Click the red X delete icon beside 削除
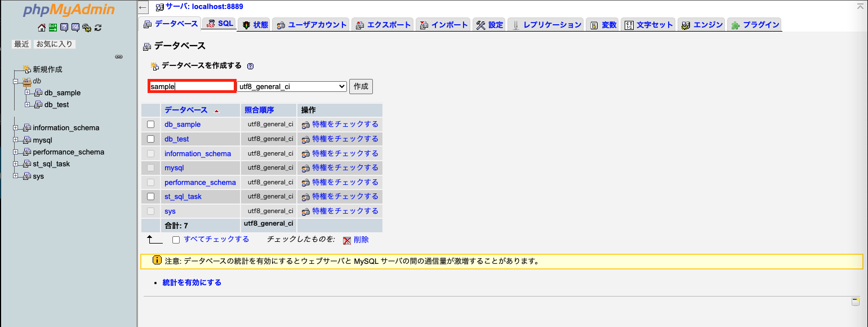This screenshot has width=868, height=327. point(346,239)
